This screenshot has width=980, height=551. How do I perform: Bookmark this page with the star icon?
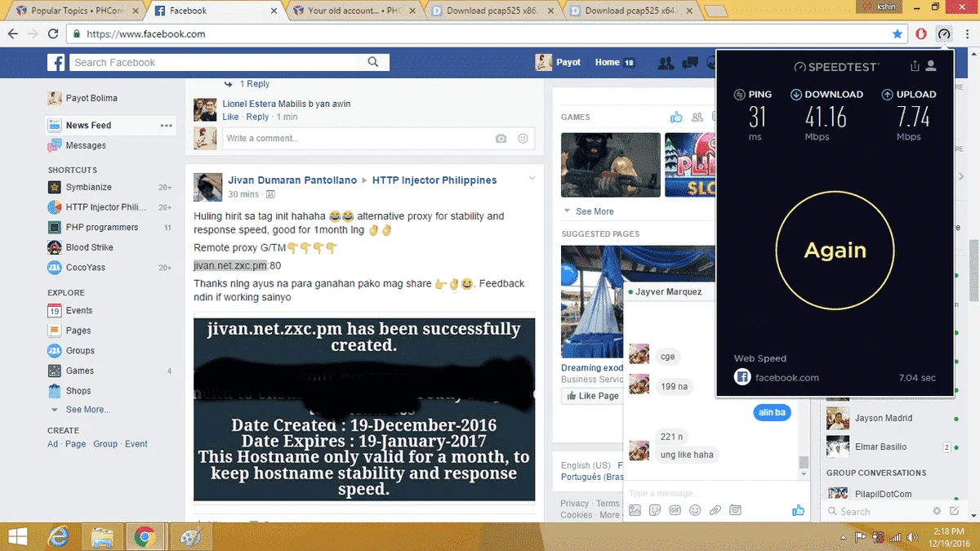(x=898, y=34)
